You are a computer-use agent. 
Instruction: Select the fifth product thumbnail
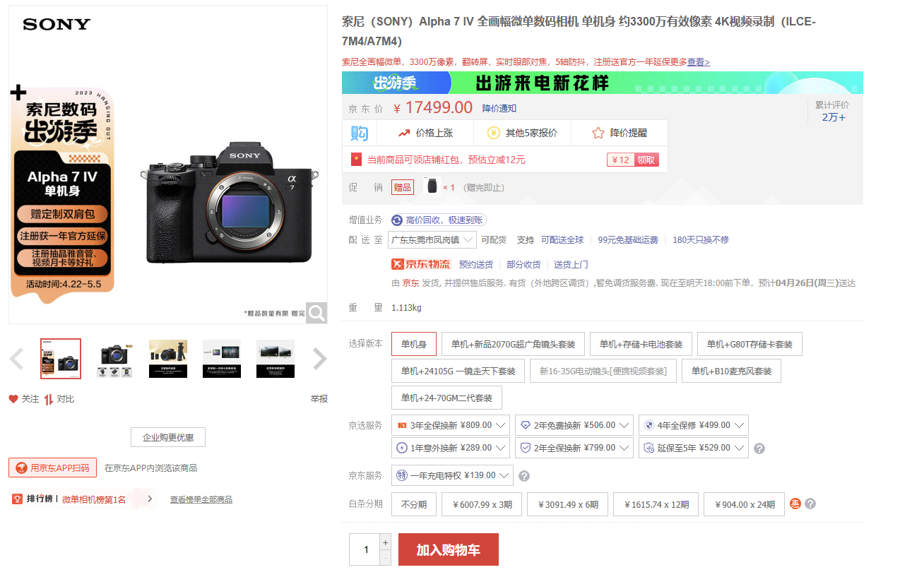click(276, 359)
